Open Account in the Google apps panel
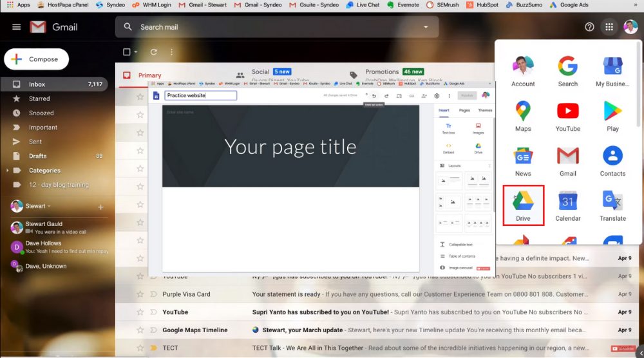This screenshot has height=358, width=644. (x=523, y=71)
